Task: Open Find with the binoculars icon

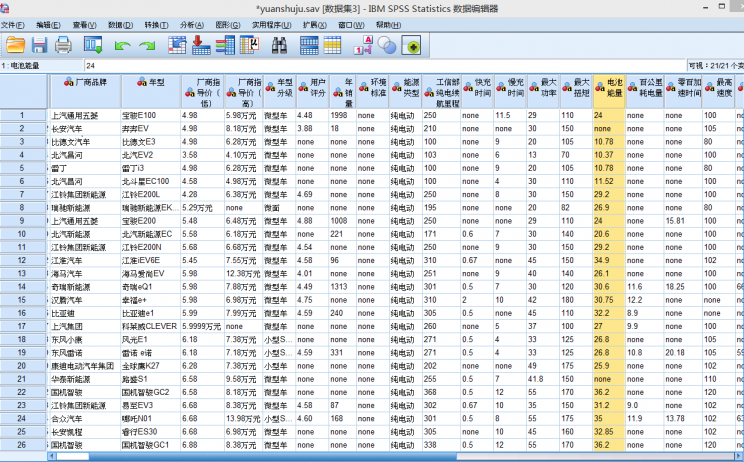Action: coord(279,45)
